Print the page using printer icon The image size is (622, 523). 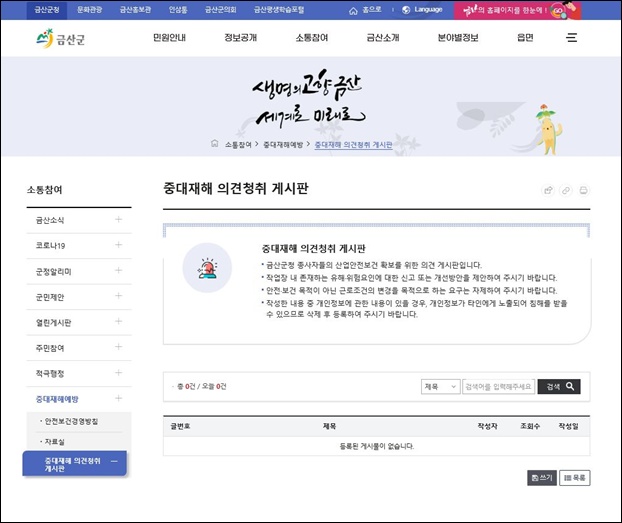(x=584, y=190)
